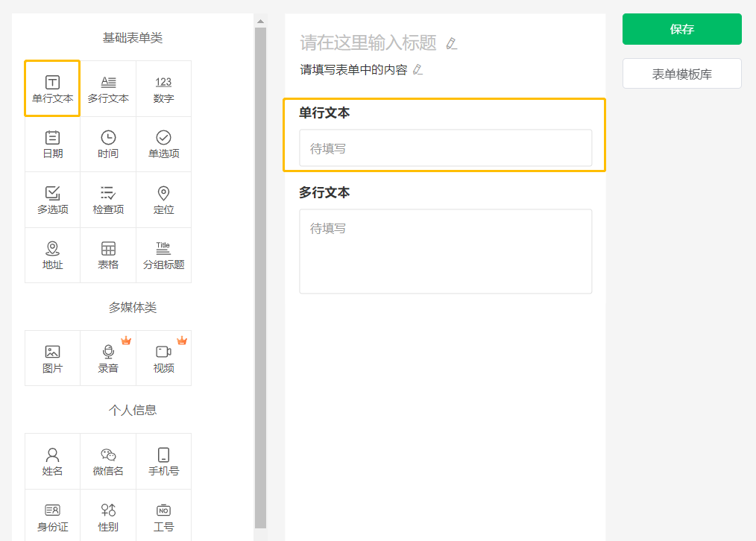756x541 pixels.
Task: Insert a 检查项 checklist field
Action: [108, 200]
